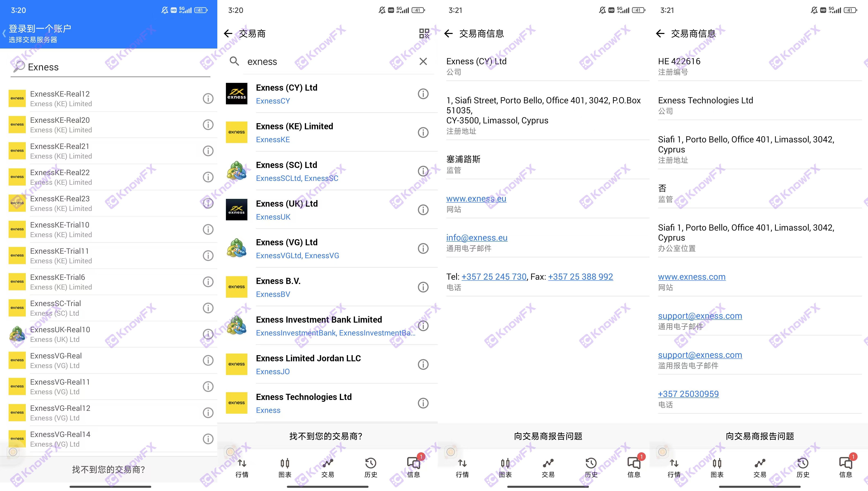Click the Exness (VG) Ltd info icon
Image resolution: width=868 pixels, height=491 pixels.
coord(423,249)
